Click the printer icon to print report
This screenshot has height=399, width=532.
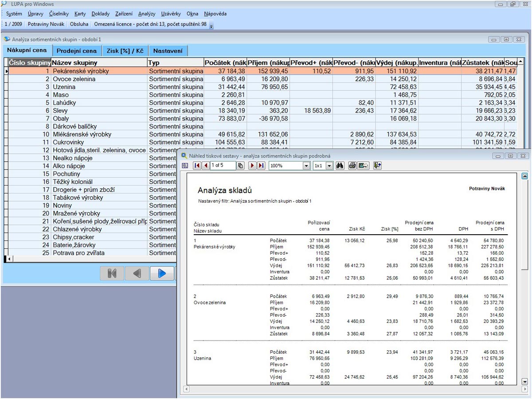[x=352, y=165]
